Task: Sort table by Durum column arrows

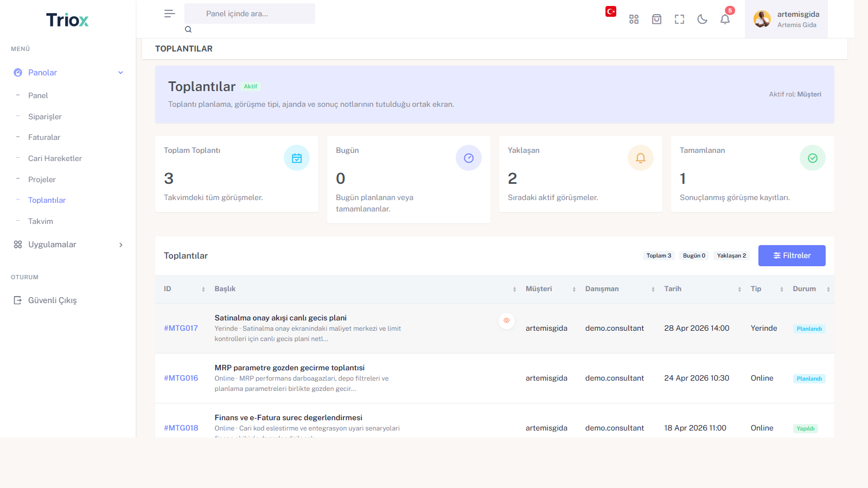Action: tap(828, 290)
